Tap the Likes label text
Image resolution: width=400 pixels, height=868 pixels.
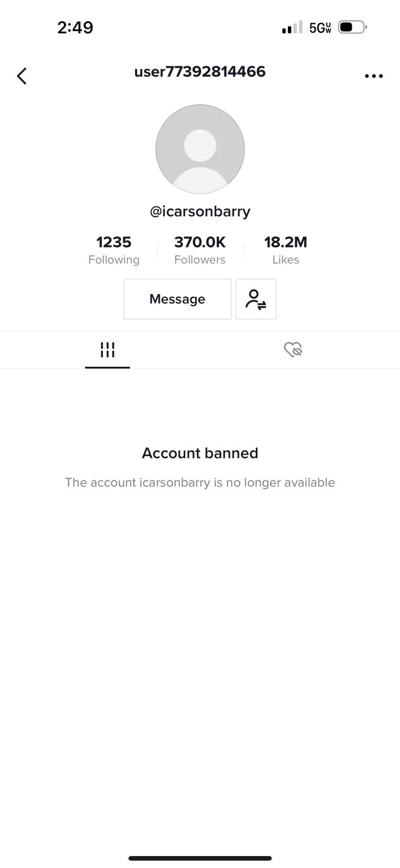pyautogui.click(x=286, y=260)
